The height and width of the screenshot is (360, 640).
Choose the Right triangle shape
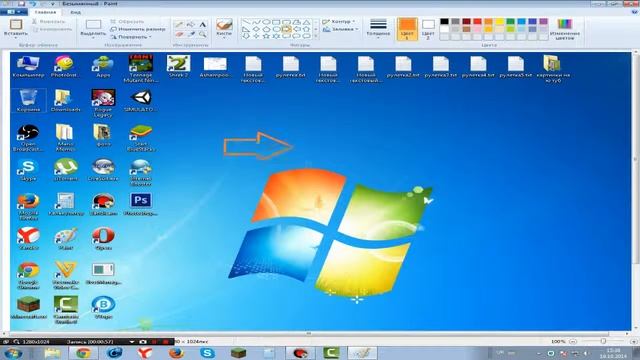coord(246,29)
